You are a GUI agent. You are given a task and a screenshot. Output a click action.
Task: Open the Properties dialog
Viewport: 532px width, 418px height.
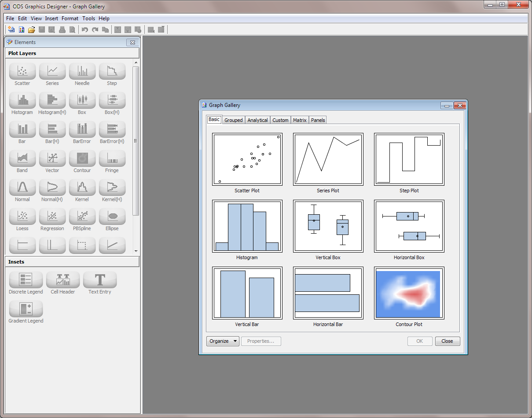tap(261, 341)
